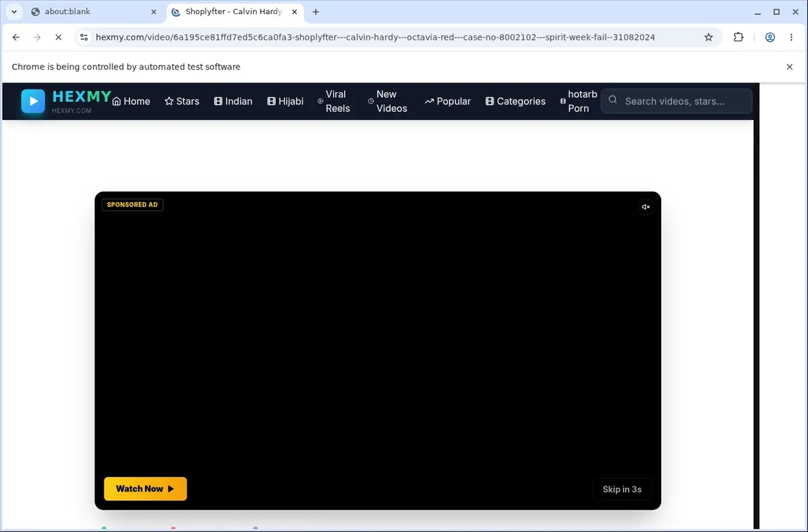
Task: Open the Extensions puzzle icon
Action: point(739,38)
